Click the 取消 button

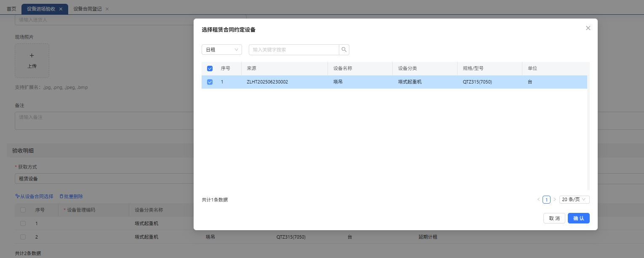[554, 218]
